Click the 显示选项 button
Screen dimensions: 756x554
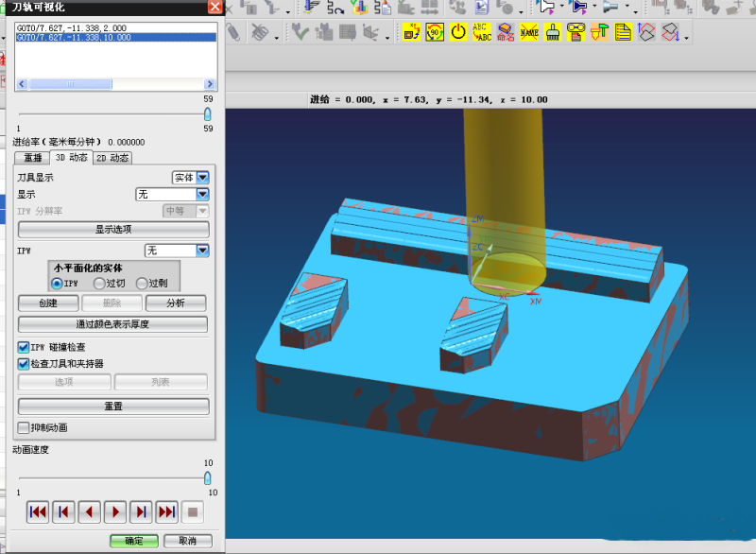tap(113, 230)
